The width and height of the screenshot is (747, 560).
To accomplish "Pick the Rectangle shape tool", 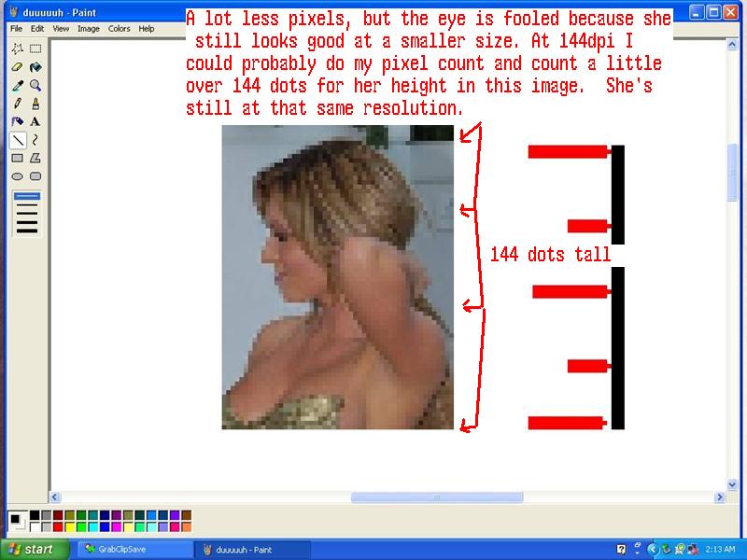I will click(18, 158).
